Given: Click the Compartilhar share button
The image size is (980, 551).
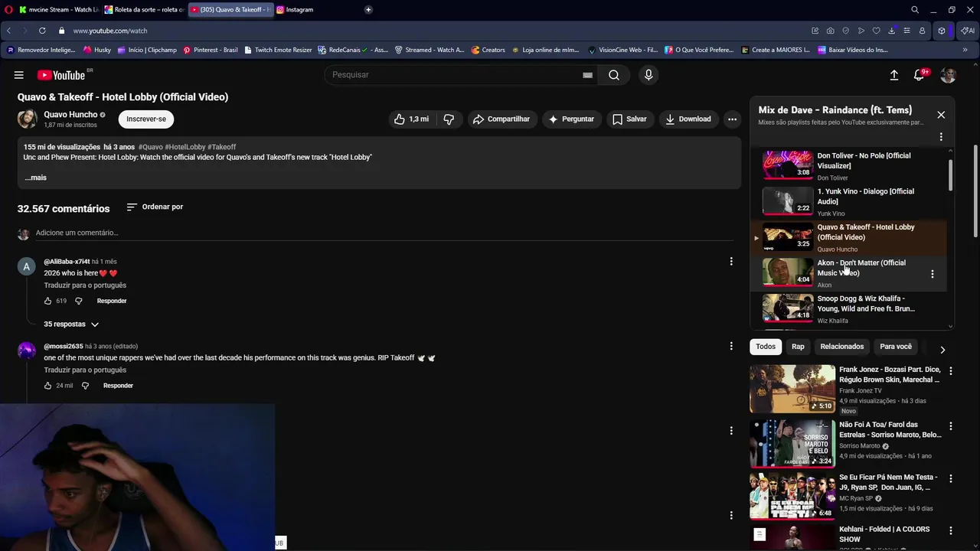Looking at the screenshot, I should pos(501,119).
